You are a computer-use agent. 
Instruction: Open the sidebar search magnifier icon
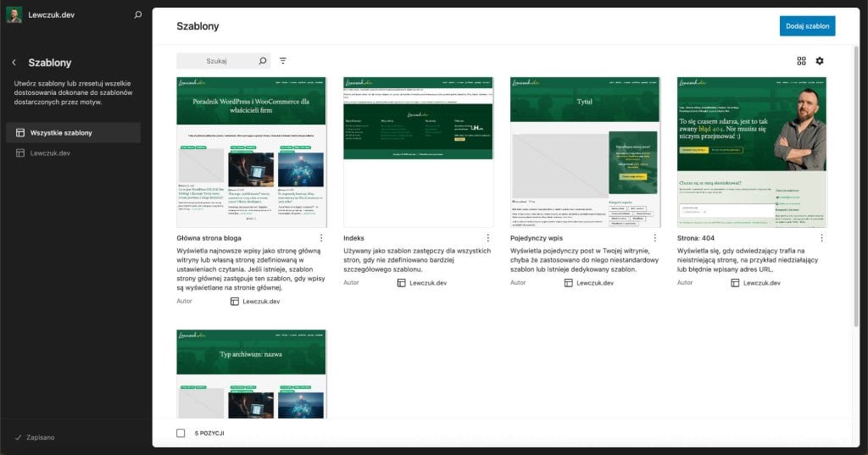[138, 15]
